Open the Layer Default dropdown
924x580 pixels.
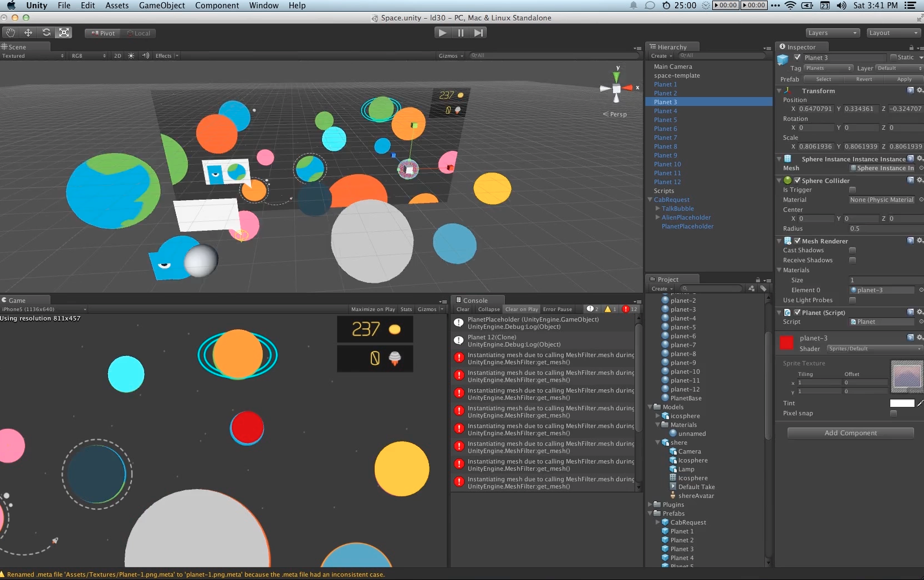[899, 68]
